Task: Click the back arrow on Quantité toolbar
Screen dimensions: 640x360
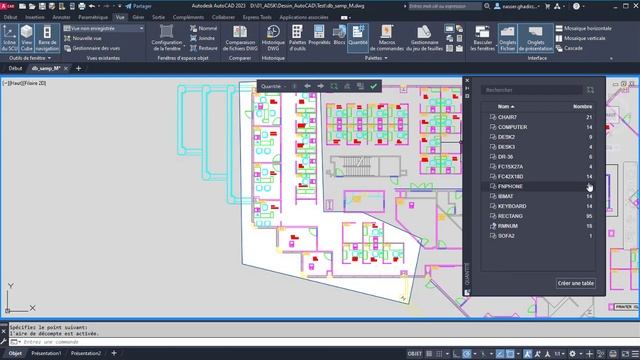Action: 307,86
